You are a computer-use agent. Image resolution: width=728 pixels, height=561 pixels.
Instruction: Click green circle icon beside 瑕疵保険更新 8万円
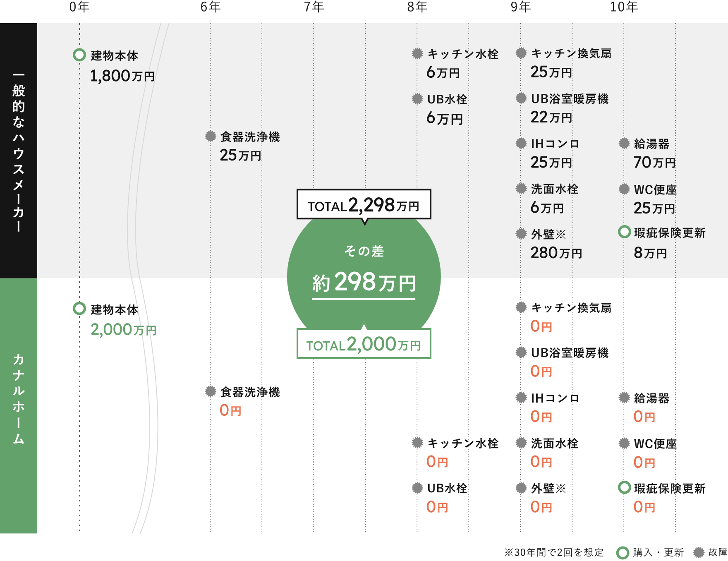(x=624, y=232)
